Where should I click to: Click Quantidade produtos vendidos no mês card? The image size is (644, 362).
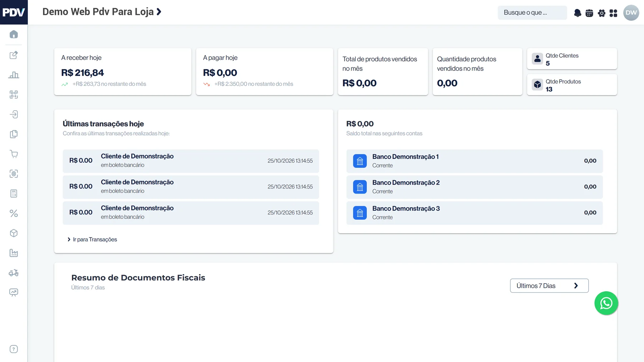click(477, 72)
